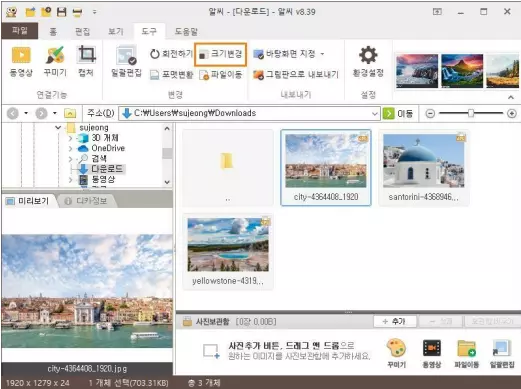Screen dimensions: 521x389
Task: Click the 사진보관함 folder icon
Action: coord(187,322)
